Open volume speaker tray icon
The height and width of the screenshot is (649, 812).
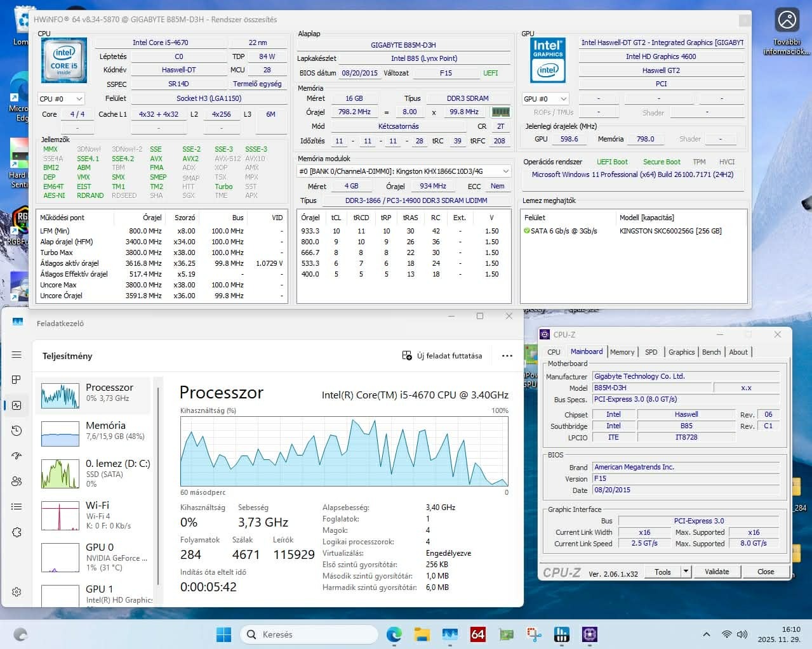tap(742, 634)
